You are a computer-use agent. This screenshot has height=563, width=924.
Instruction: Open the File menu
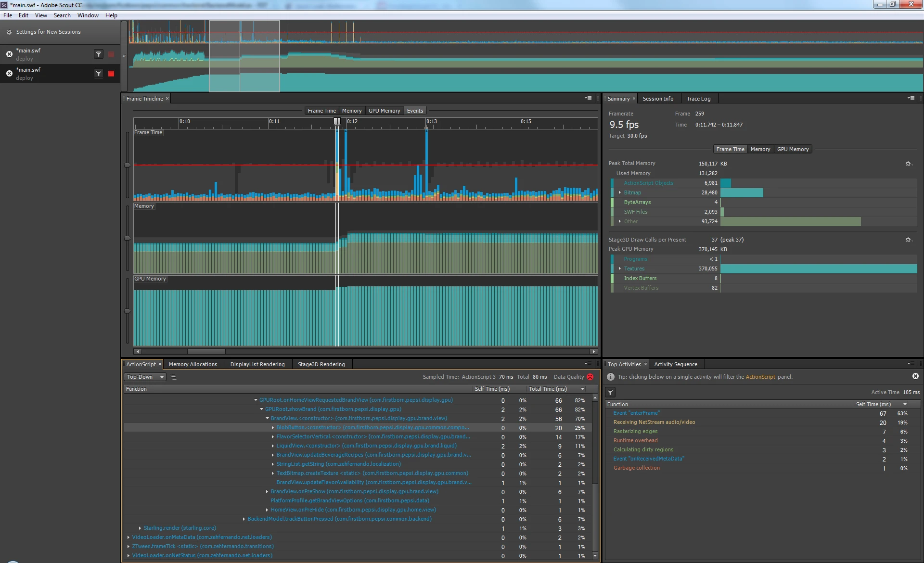click(8, 15)
